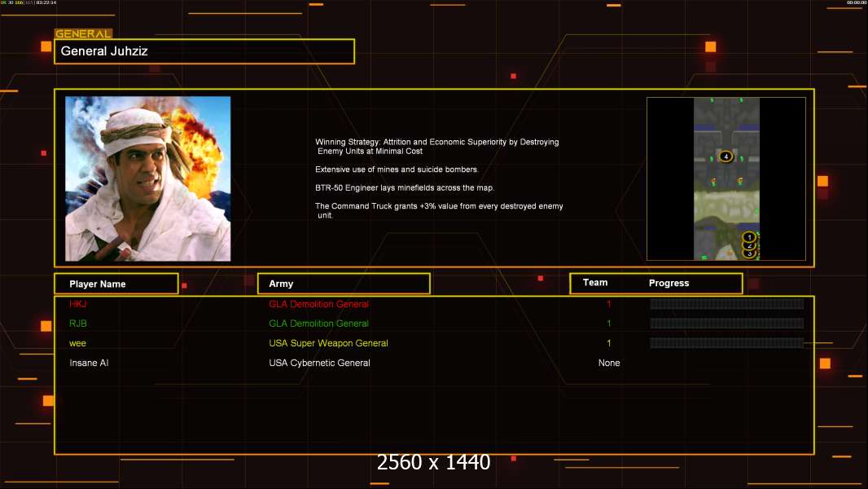
Task: Click the Player Name column header
Action: (116, 284)
